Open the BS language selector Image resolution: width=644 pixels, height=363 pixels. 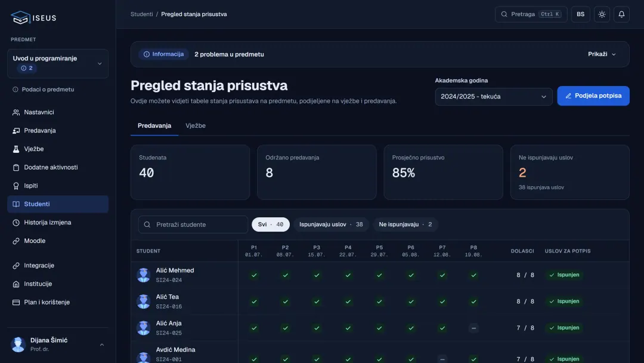click(x=580, y=14)
